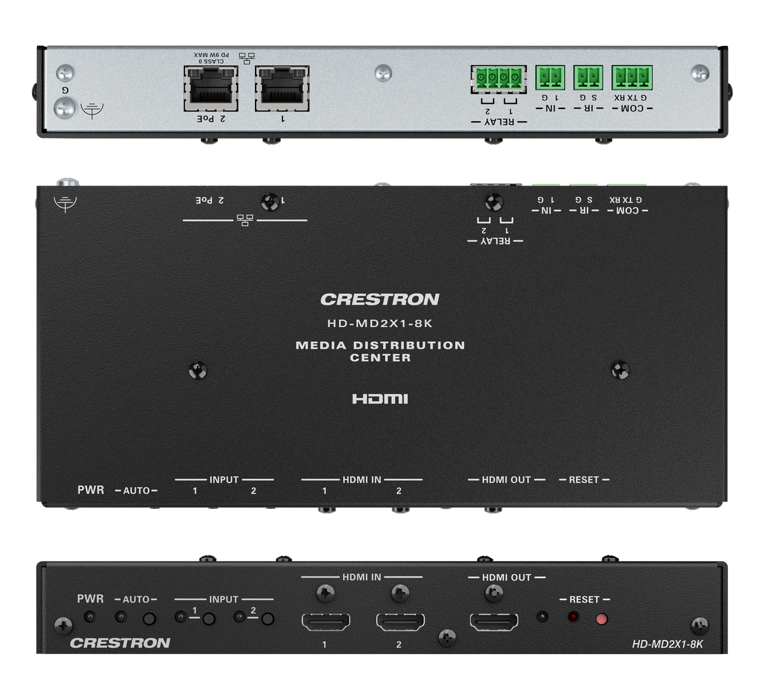The height and width of the screenshot is (700, 765).
Task: Click the ground symbol on the top cover
Action: [x=65, y=204]
